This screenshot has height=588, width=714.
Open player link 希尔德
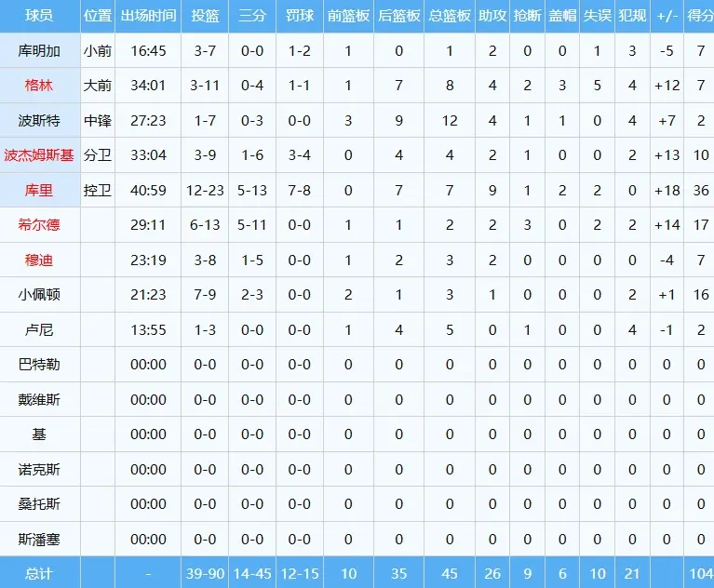(39, 225)
